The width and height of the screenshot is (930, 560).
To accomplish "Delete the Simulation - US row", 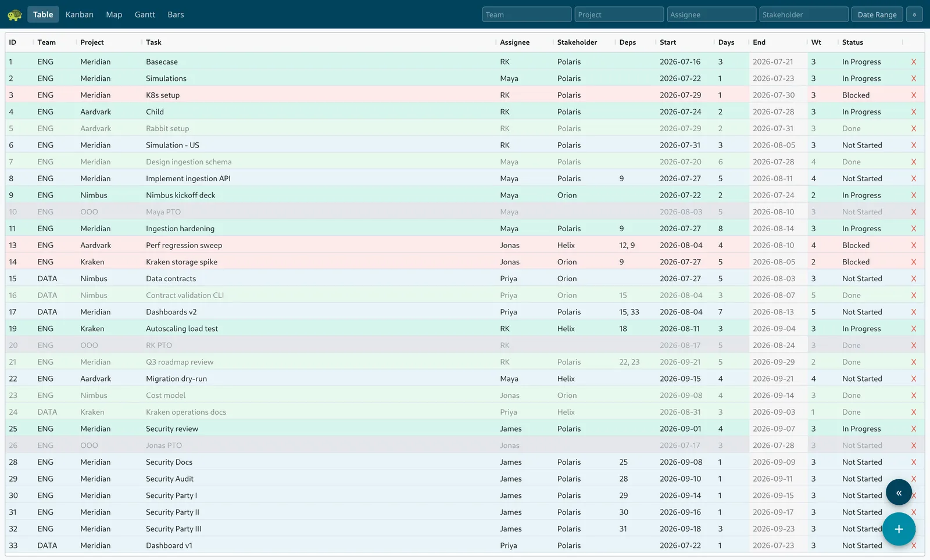I will (x=914, y=145).
